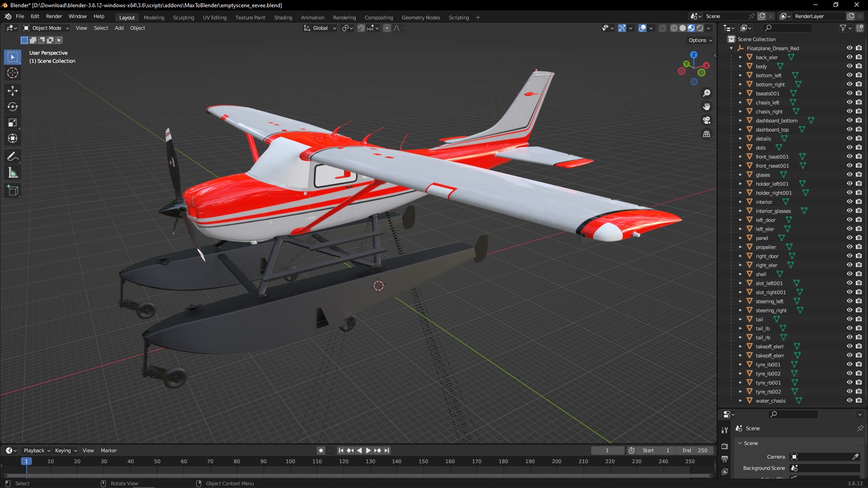
Task: Open the outliner filter funnel icon
Action: (x=843, y=28)
